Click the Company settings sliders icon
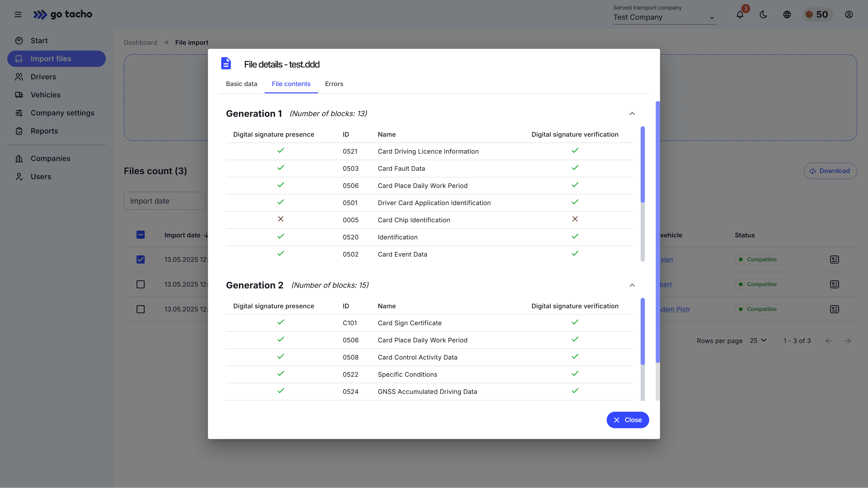The image size is (868, 488). pos(19,113)
